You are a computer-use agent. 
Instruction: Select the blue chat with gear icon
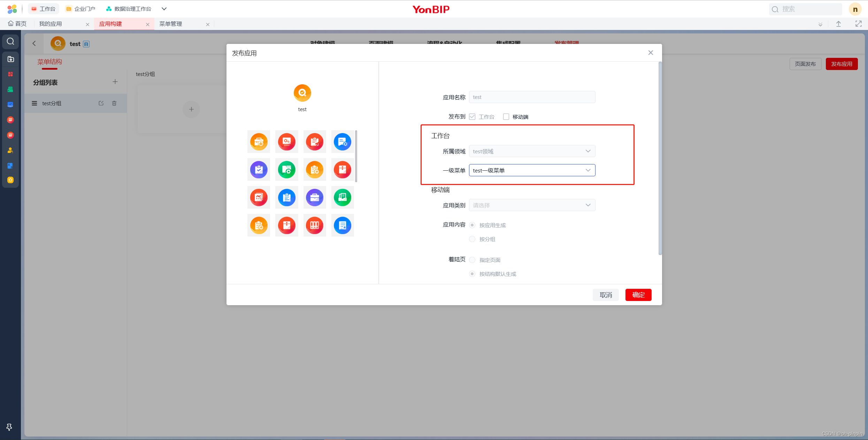click(342, 142)
